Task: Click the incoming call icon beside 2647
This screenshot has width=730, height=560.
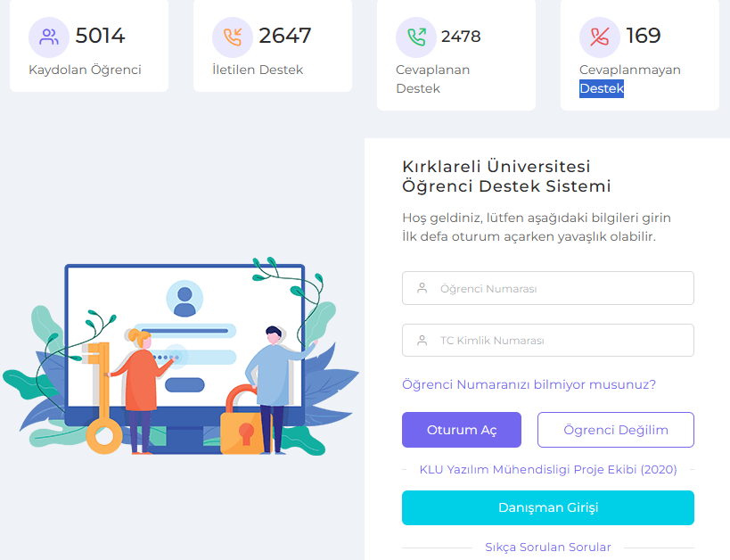Action: pos(233,37)
